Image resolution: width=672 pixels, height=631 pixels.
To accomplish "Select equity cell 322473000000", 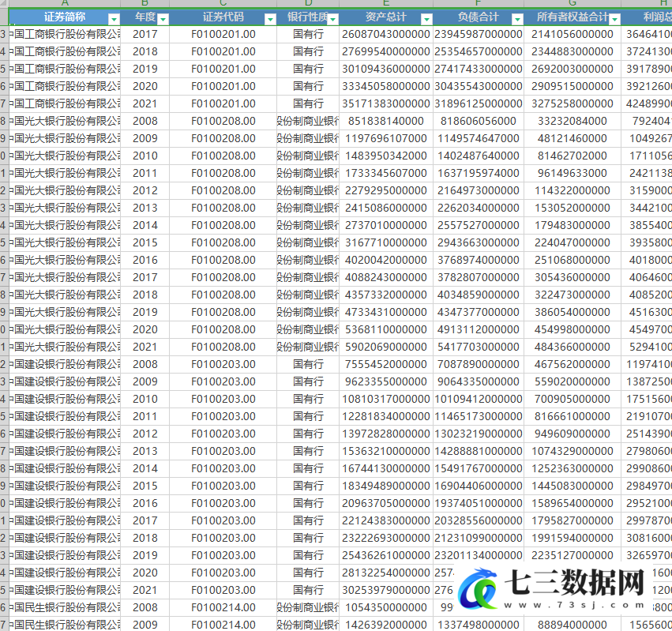I will pyautogui.click(x=573, y=295).
